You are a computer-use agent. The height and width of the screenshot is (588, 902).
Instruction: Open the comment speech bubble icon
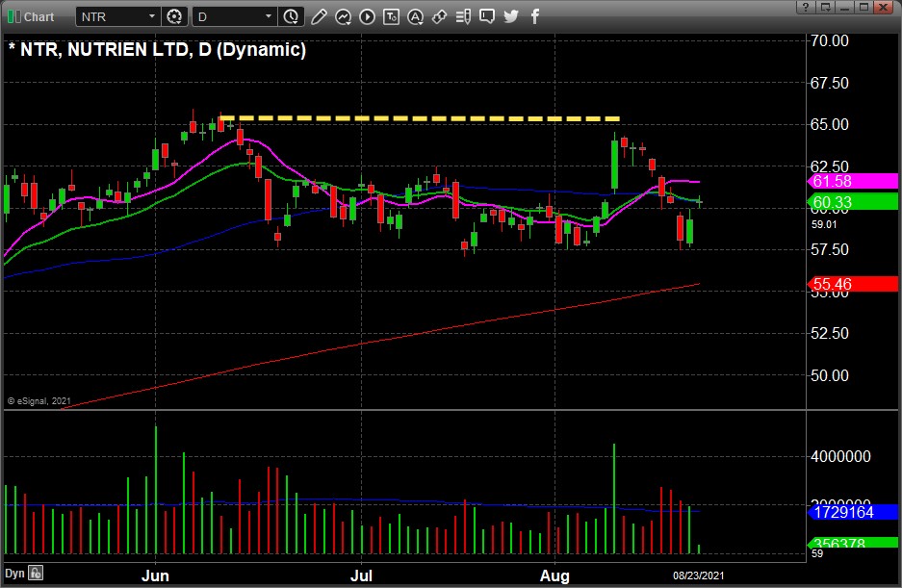487,16
